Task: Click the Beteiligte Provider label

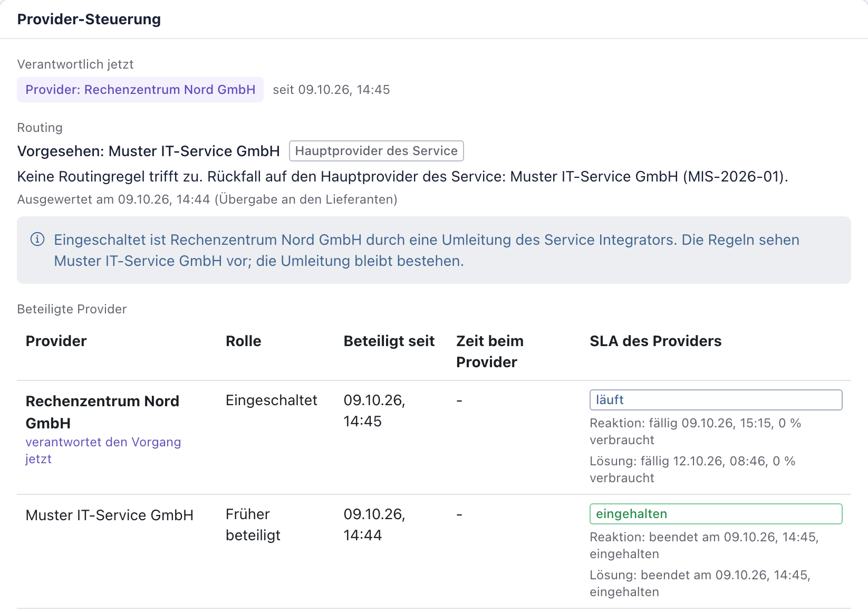Action: 72,309
